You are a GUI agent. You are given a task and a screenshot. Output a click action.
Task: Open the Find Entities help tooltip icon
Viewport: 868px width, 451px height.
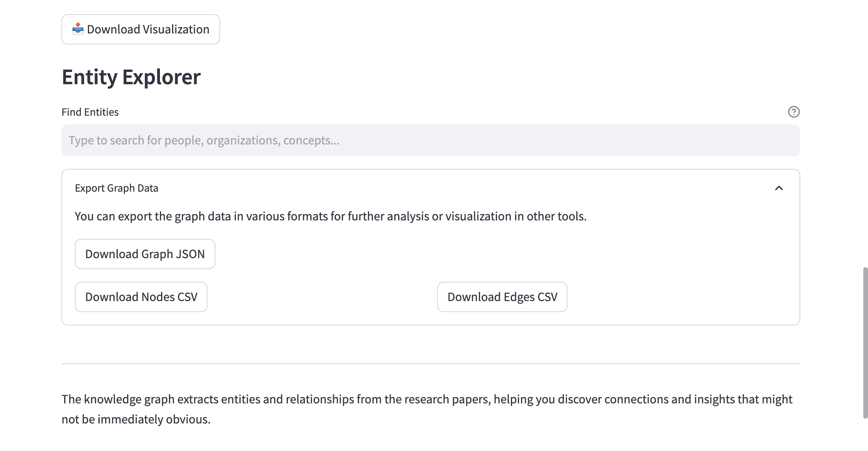click(x=794, y=112)
